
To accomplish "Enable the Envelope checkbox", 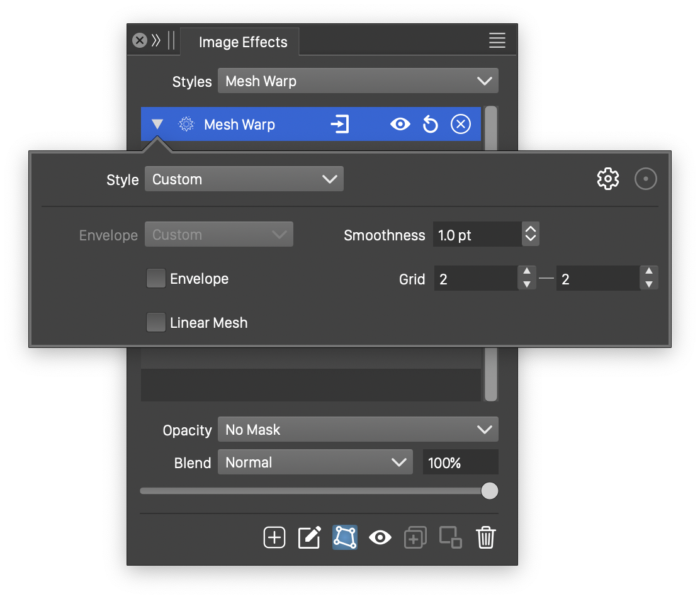I will (x=156, y=279).
